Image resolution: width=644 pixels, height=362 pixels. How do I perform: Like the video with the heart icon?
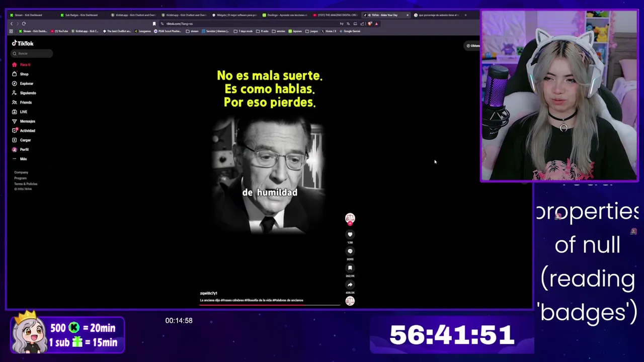tap(350, 234)
